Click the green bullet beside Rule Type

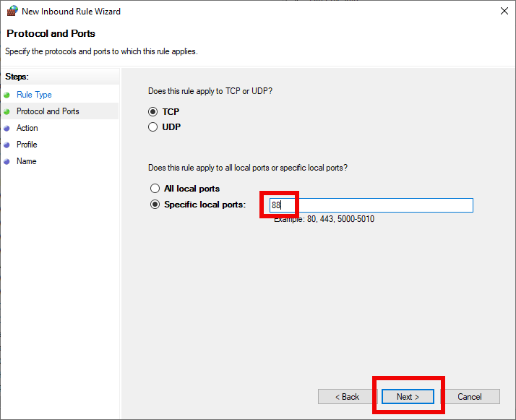(7, 95)
